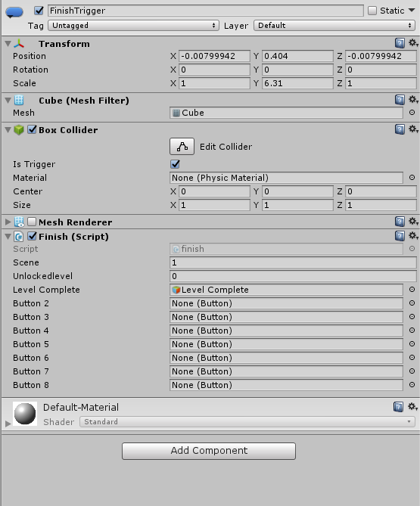Image resolution: width=420 pixels, height=506 pixels.
Task: Collapse the Transform component foldout
Action: click(8, 44)
